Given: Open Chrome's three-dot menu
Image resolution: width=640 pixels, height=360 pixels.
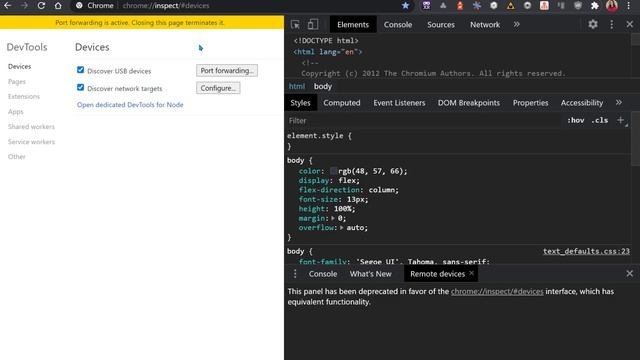Looking at the screenshot, I should (x=629, y=6).
